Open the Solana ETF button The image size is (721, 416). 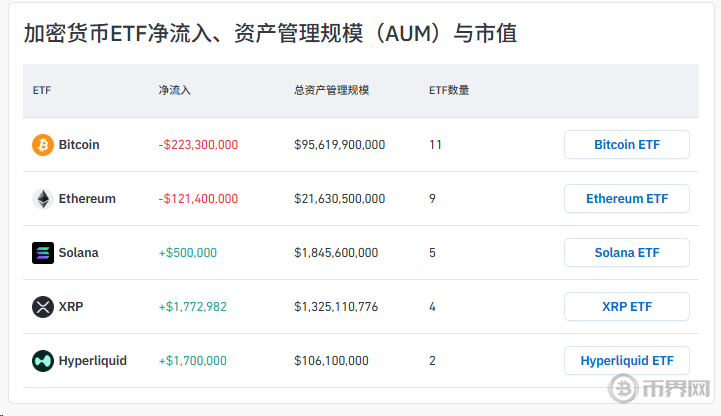pyautogui.click(x=627, y=253)
